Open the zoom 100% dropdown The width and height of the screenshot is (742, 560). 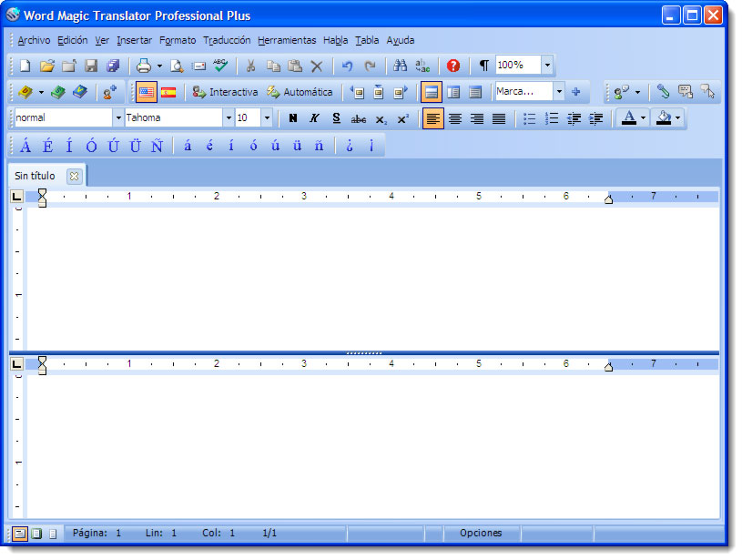[x=547, y=66]
